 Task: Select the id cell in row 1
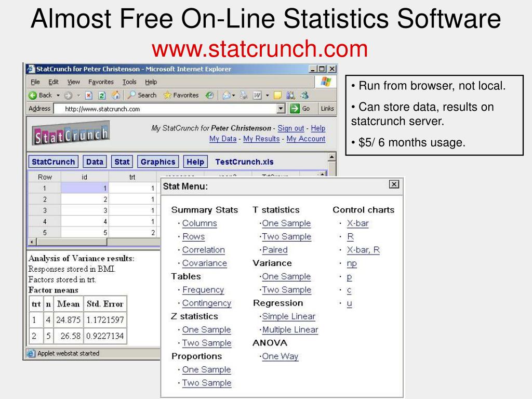click(85, 188)
